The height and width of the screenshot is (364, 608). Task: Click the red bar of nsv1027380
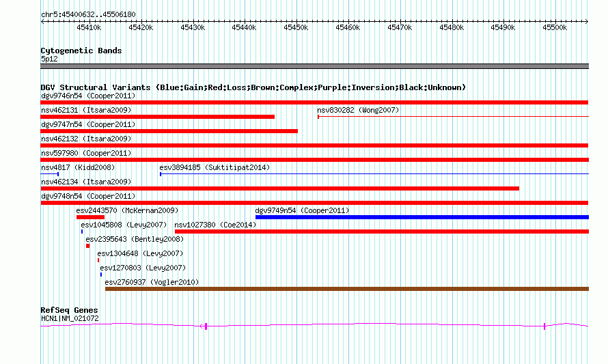pyautogui.click(x=382, y=232)
